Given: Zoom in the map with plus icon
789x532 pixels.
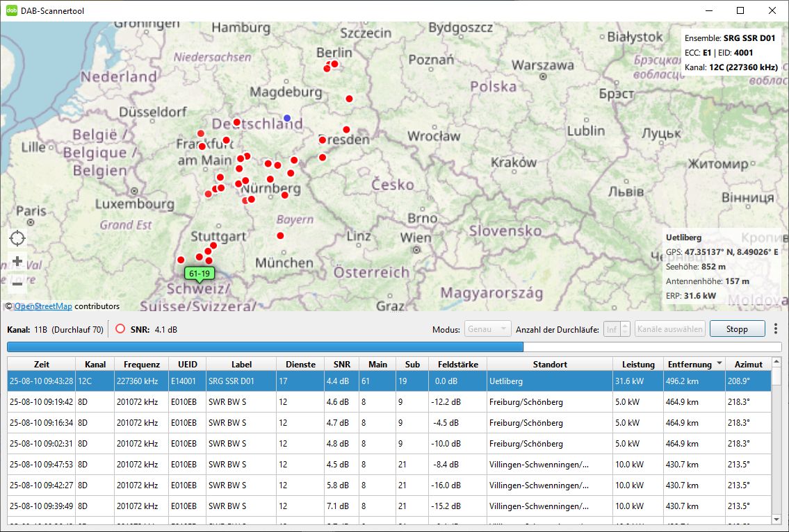Looking at the screenshot, I should click(17, 262).
